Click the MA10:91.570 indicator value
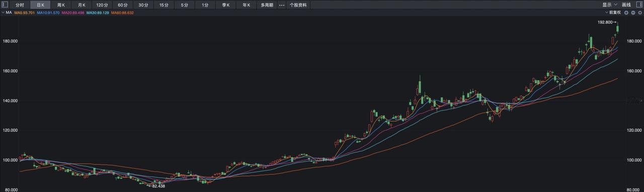Screen dimensions: 644x192 pyautogui.click(x=48, y=12)
